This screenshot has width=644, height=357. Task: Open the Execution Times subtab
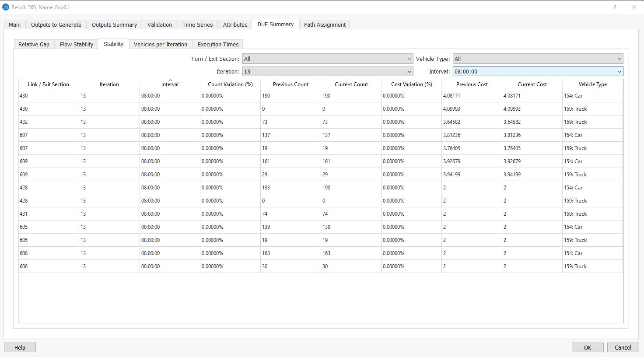[217, 44]
